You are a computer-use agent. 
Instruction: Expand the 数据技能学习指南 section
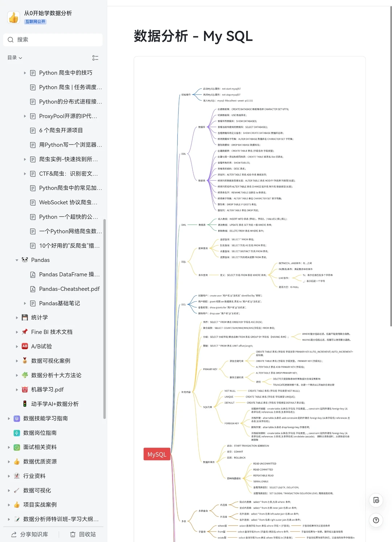(x=8, y=418)
